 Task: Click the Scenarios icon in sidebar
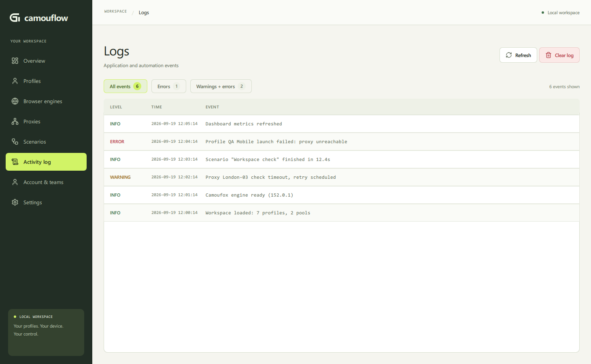[15, 142]
